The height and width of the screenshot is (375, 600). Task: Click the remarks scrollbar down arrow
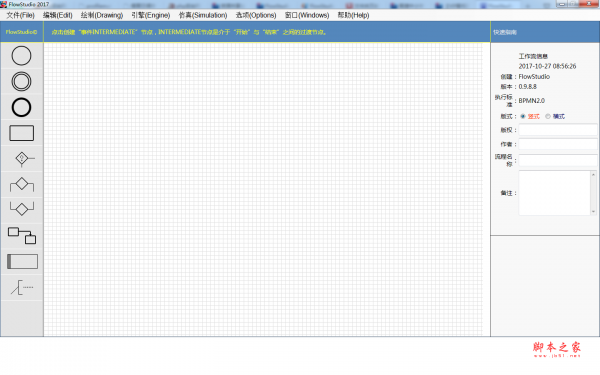593,211
